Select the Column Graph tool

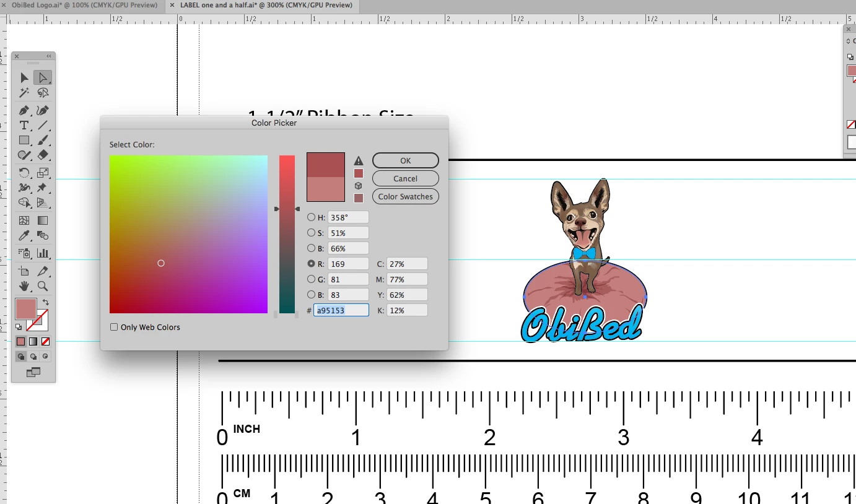click(43, 253)
